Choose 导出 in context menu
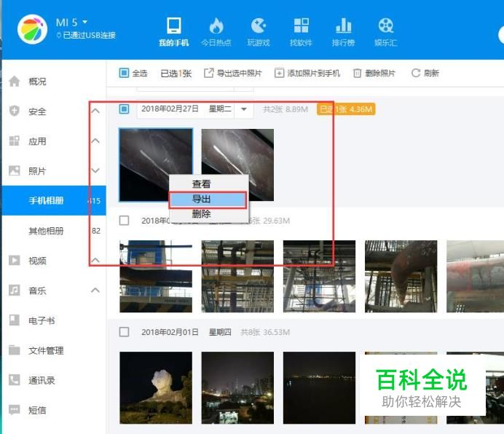The height and width of the screenshot is (434, 504). tap(208, 200)
